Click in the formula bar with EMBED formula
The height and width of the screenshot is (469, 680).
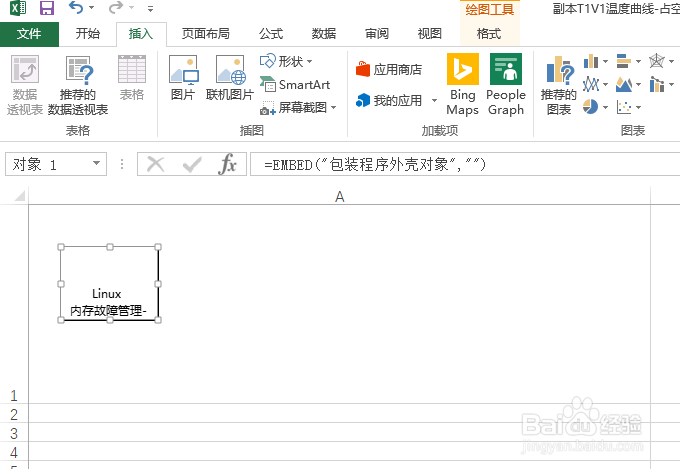(465, 164)
